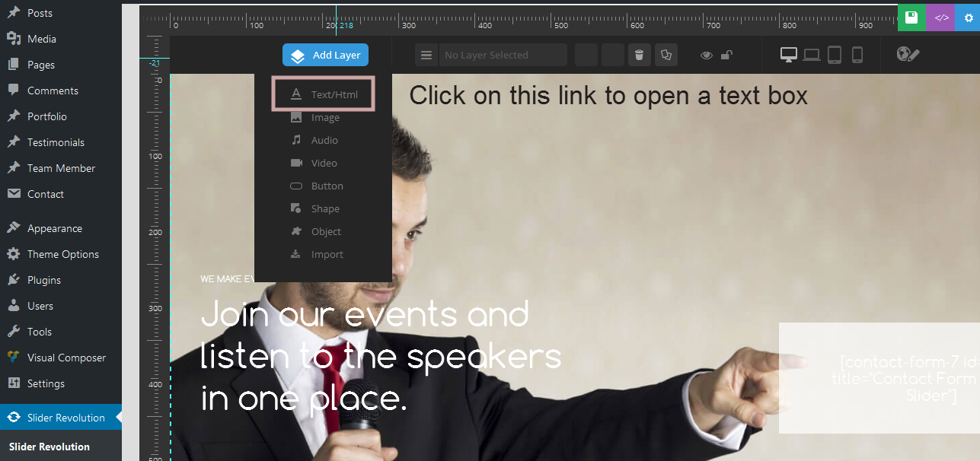
Task: Open Theme Options in sidebar
Action: coord(62,254)
